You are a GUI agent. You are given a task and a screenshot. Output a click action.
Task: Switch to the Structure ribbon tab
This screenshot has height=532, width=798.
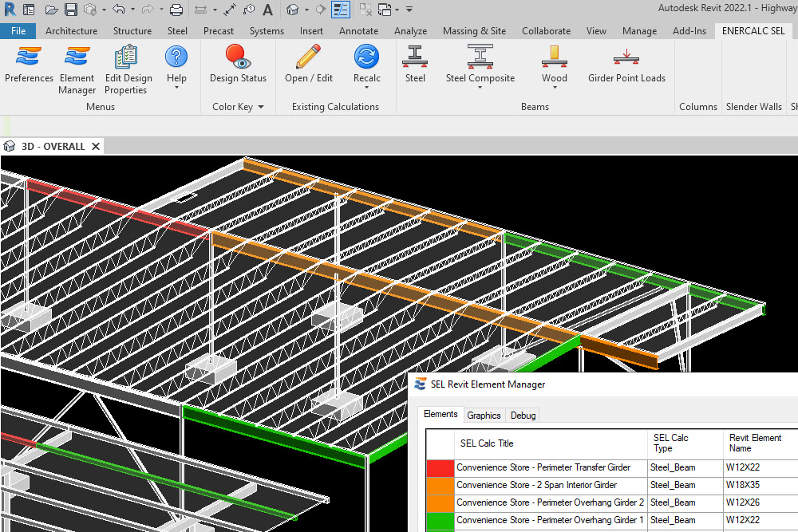pos(132,31)
